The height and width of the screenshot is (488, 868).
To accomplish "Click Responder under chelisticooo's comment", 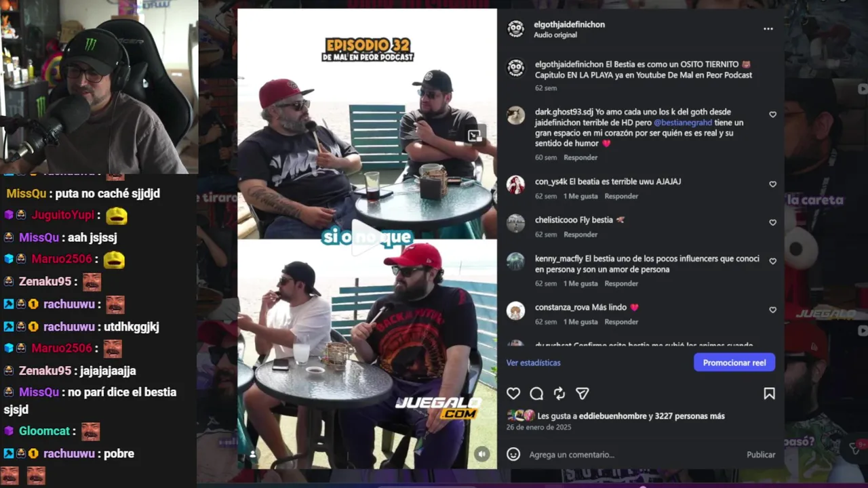I will click(580, 235).
